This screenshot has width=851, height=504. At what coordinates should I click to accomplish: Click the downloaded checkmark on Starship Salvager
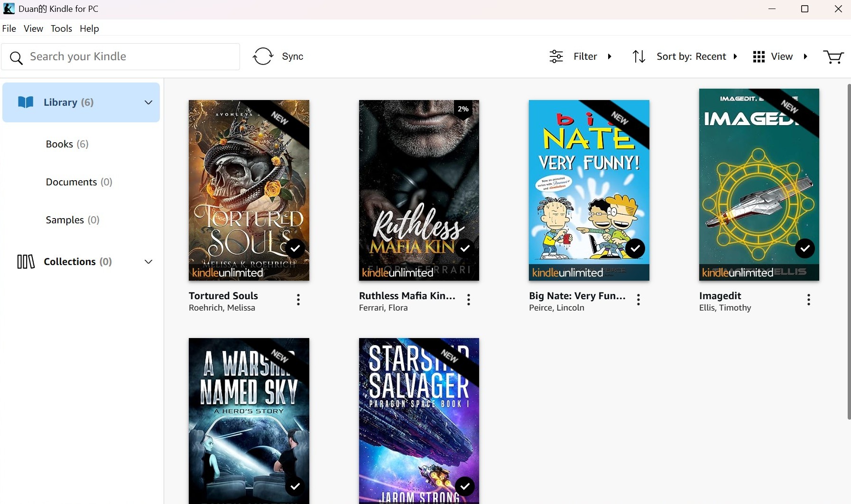(x=465, y=486)
